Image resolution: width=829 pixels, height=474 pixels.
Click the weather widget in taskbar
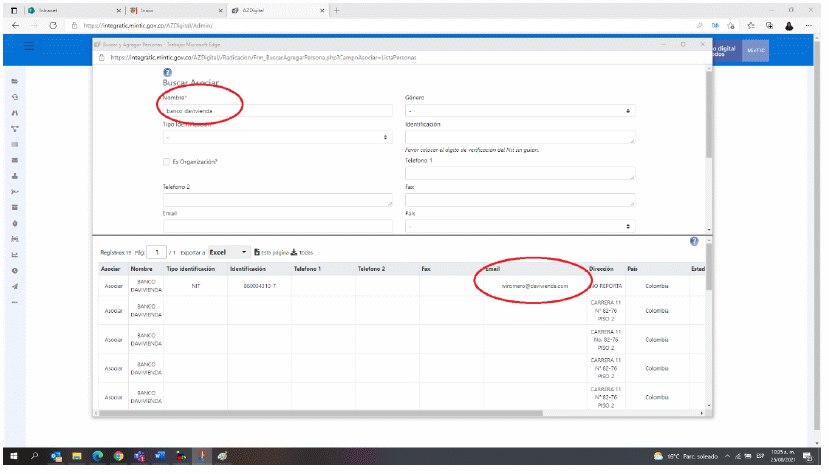click(x=686, y=456)
